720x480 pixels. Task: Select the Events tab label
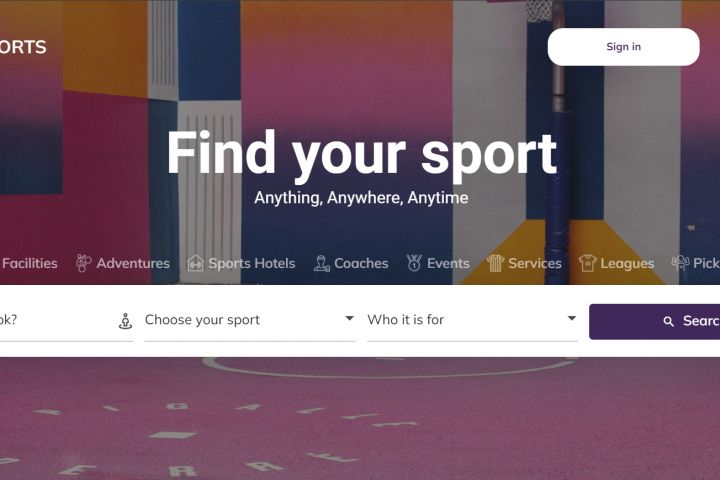click(x=448, y=263)
